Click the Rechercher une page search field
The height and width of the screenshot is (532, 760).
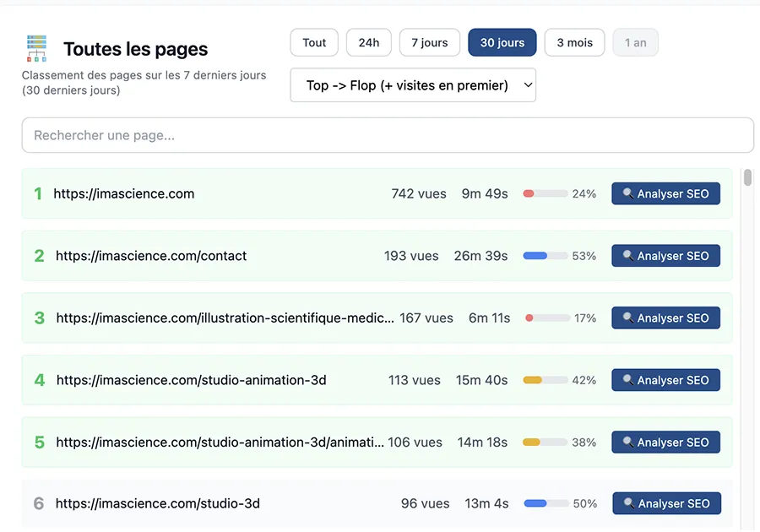pos(387,135)
